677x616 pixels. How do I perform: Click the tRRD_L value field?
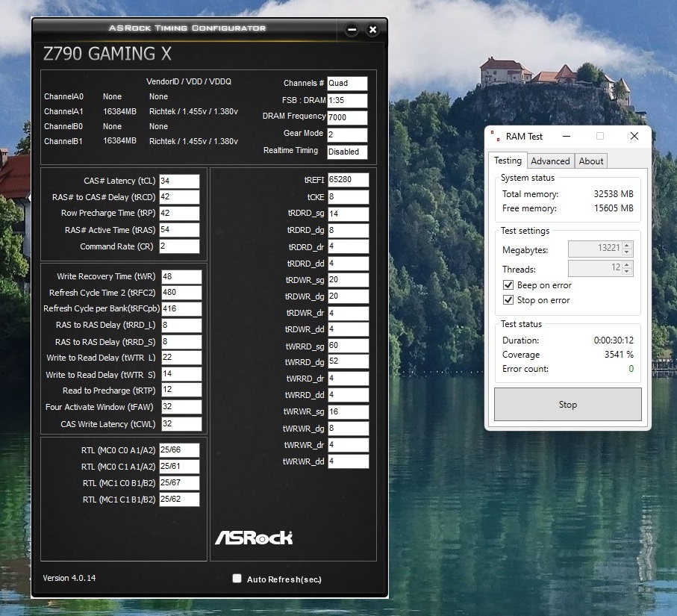181,326
